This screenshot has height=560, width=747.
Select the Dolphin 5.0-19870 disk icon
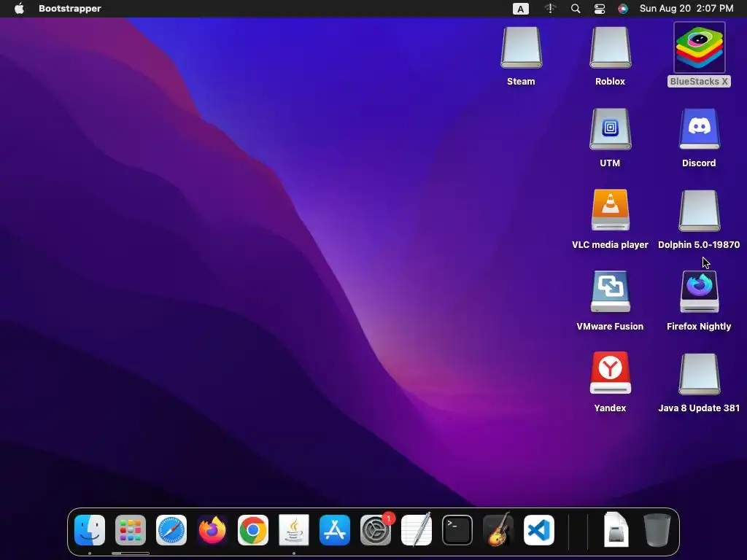click(x=700, y=211)
